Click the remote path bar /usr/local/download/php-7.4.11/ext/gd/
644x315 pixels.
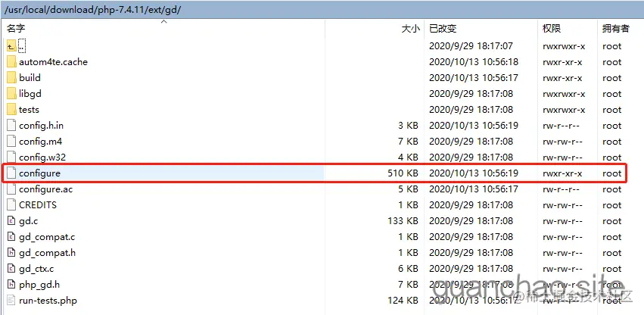(322, 9)
